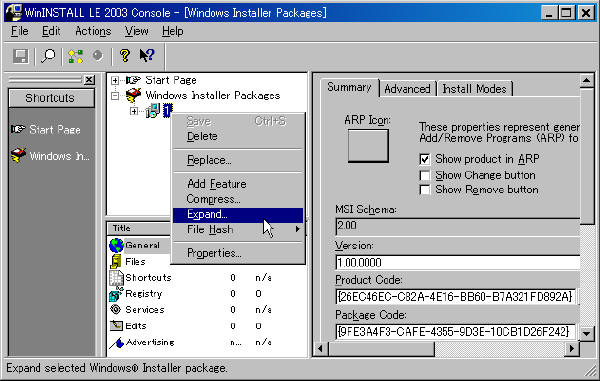Close the Shortcuts side panel
This screenshot has width=600, height=381.
tap(89, 80)
